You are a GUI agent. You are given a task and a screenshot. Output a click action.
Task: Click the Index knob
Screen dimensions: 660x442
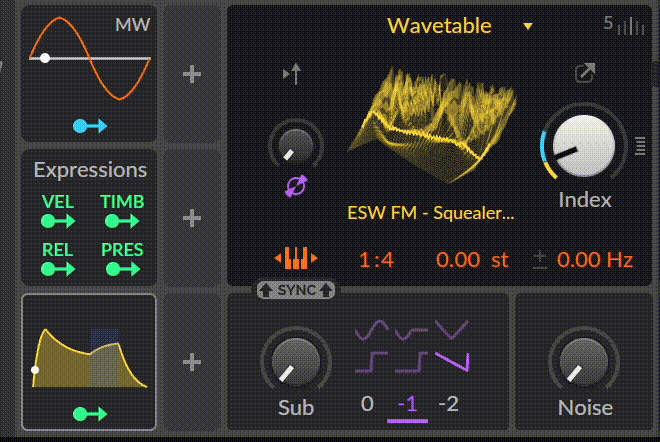coord(584,146)
